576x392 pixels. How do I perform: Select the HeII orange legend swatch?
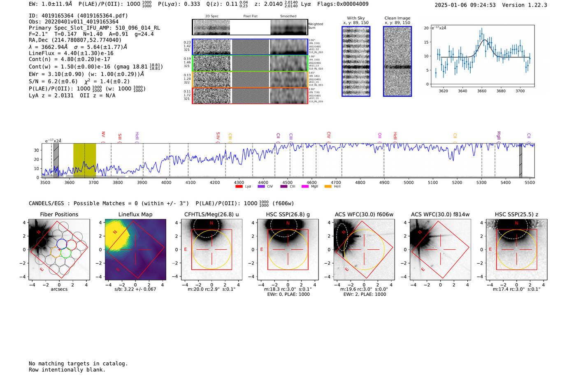tap(328, 187)
